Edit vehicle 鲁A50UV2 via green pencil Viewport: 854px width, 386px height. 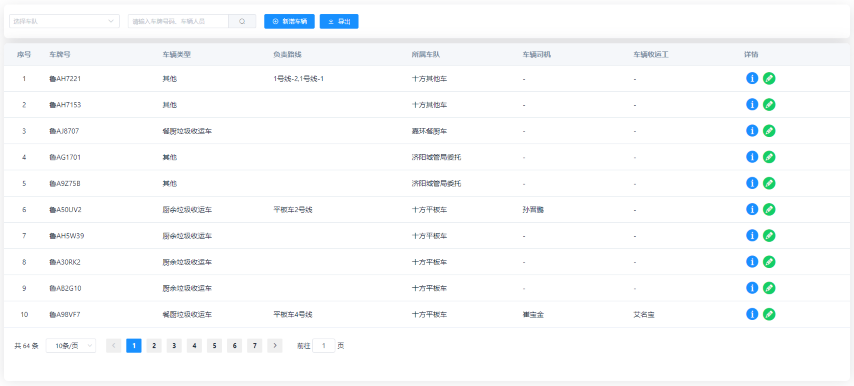coord(769,209)
